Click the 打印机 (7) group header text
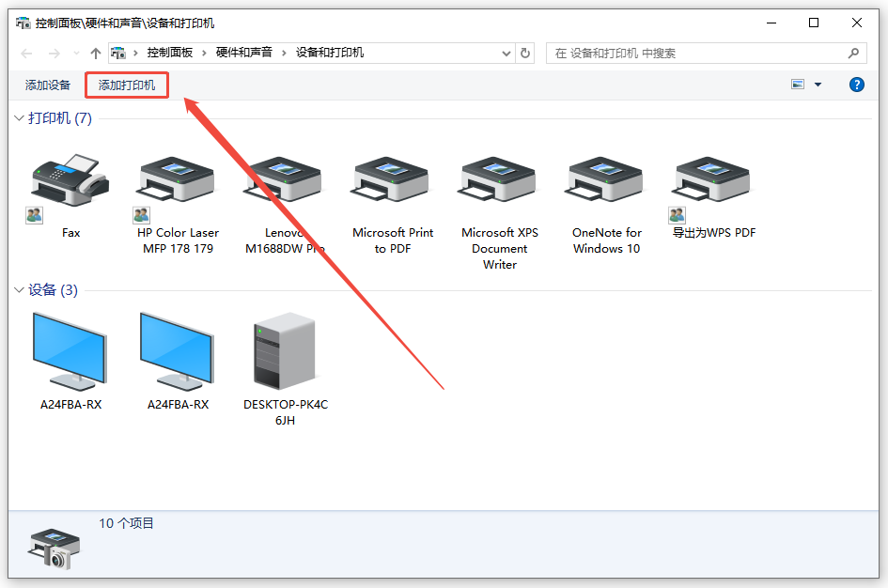 (60, 118)
